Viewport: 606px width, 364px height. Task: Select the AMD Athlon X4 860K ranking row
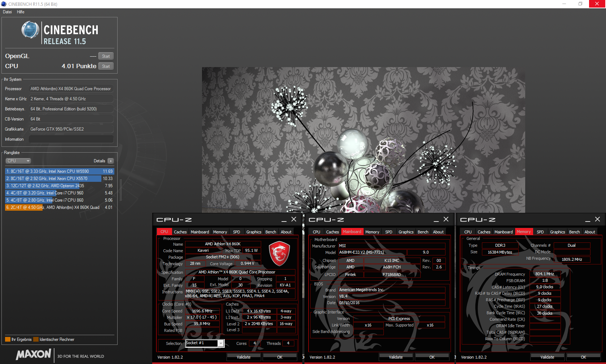pyautogui.click(x=59, y=207)
